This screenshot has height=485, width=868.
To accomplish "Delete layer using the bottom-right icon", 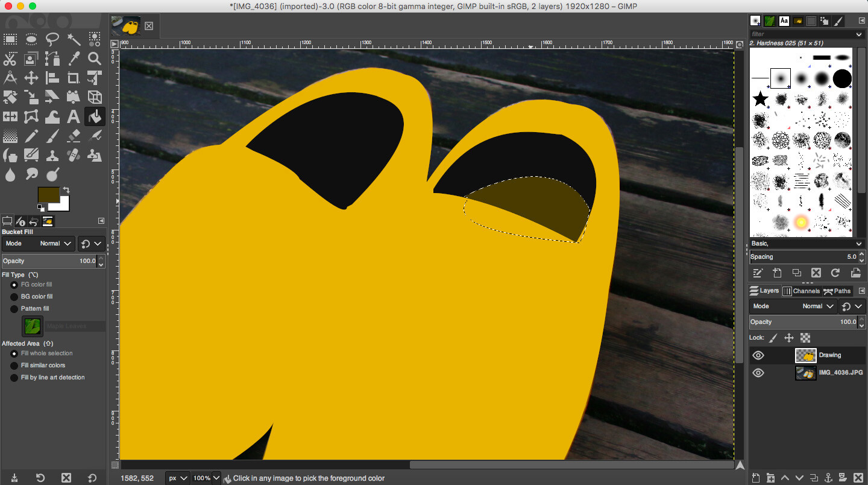I will tap(858, 478).
